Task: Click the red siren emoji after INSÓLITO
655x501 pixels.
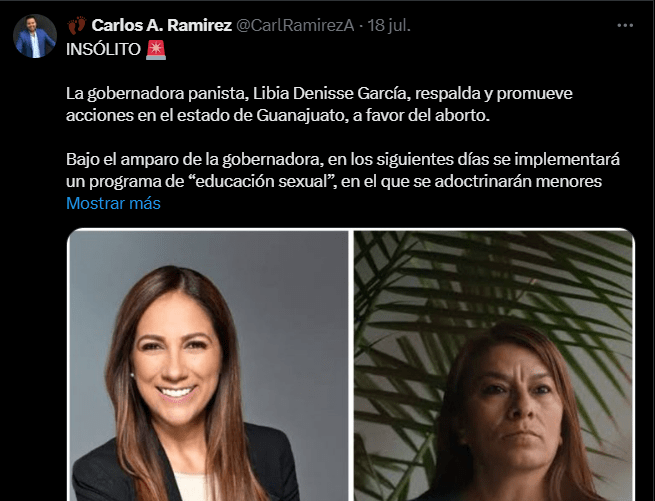Action: tap(156, 50)
